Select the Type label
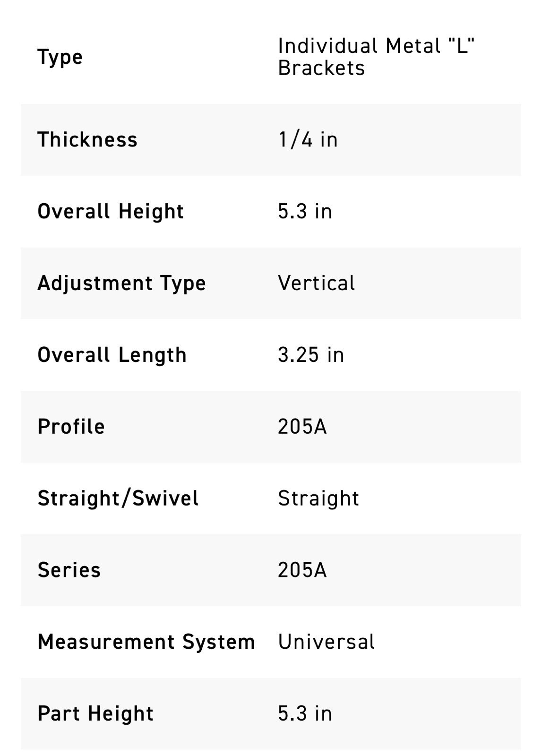 [60, 57]
